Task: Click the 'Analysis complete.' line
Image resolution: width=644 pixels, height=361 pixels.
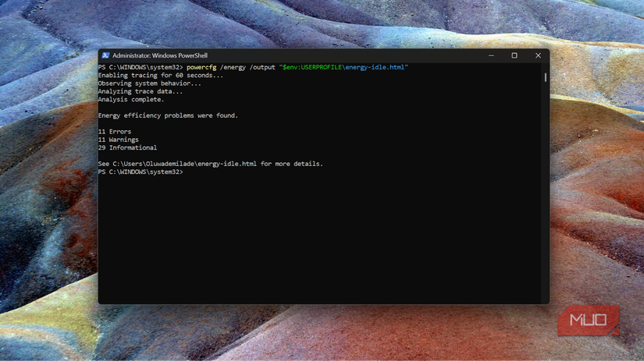Action: pyautogui.click(x=131, y=99)
